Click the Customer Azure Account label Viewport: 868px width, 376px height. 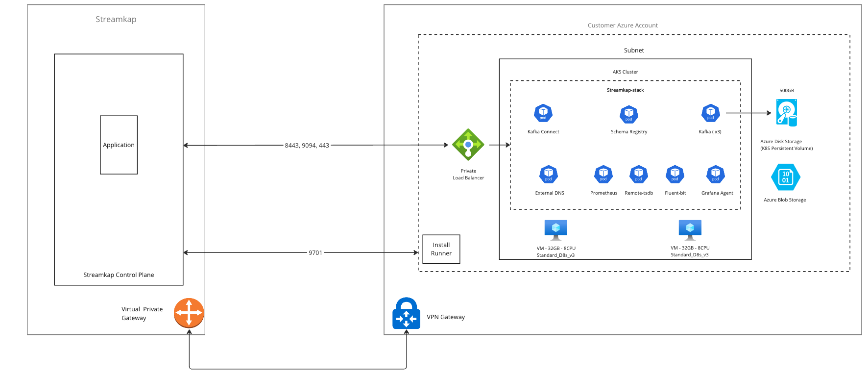point(623,25)
